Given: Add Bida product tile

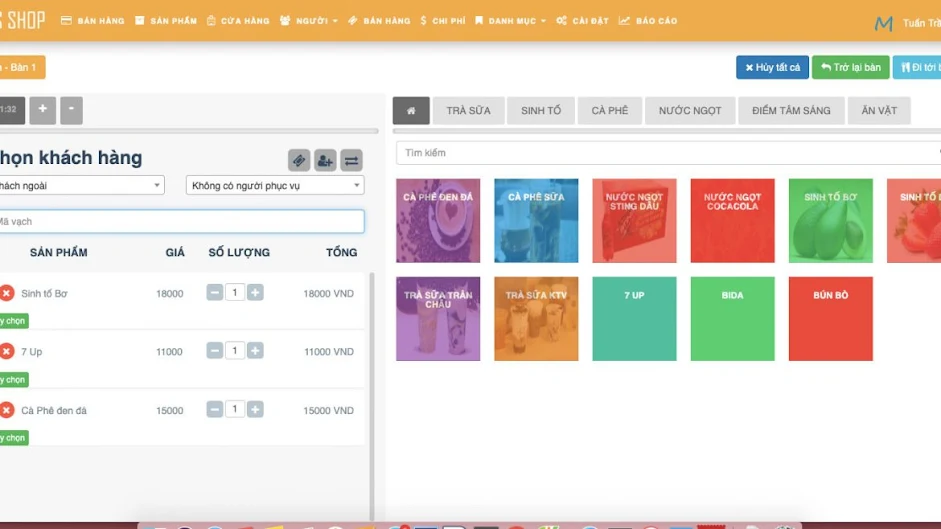Looking at the screenshot, I should click(x=732, y=319).
